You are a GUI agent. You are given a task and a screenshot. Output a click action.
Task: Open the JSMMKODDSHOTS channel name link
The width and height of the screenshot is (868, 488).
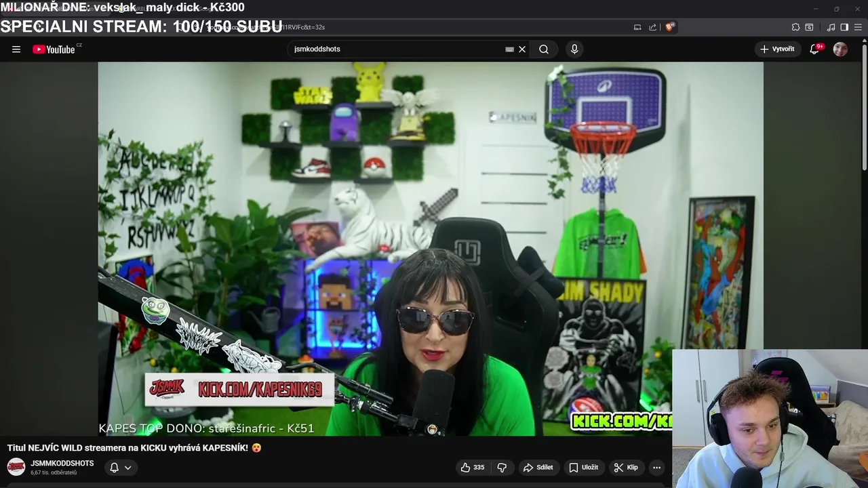62,464
